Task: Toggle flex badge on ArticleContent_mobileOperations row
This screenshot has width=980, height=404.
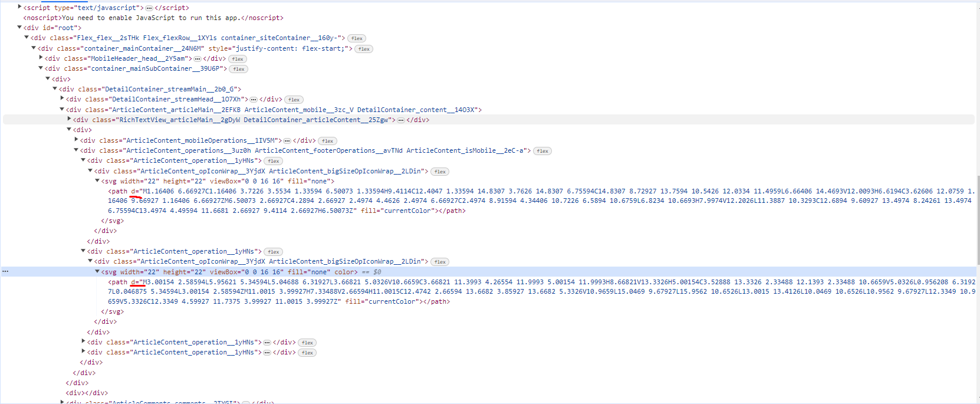Action: point(327,141)
